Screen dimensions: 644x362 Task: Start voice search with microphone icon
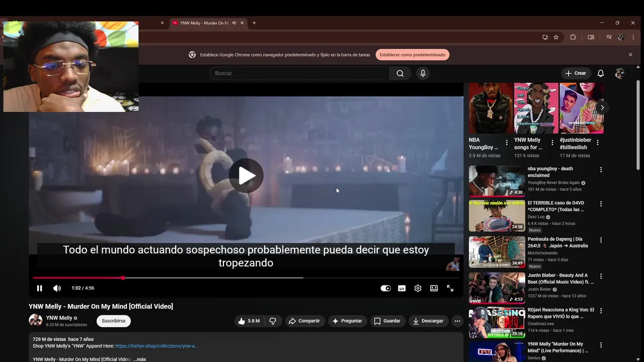point(423,73)
